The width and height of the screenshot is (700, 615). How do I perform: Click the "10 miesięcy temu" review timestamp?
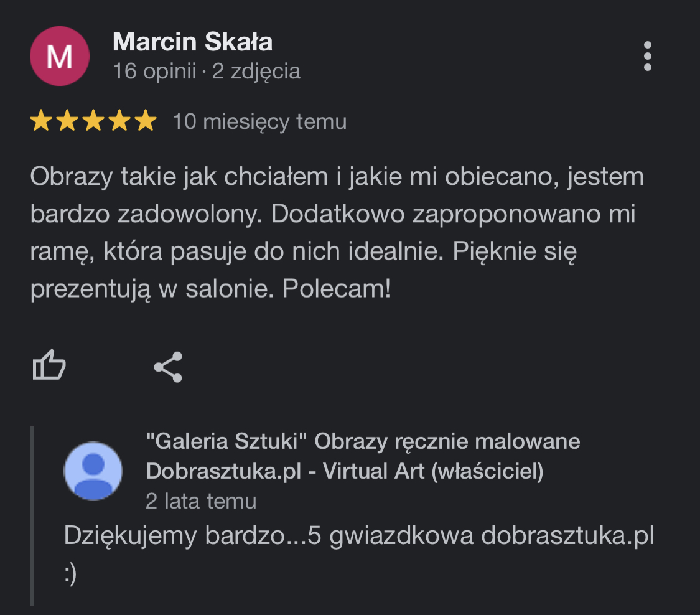point(259,121)
